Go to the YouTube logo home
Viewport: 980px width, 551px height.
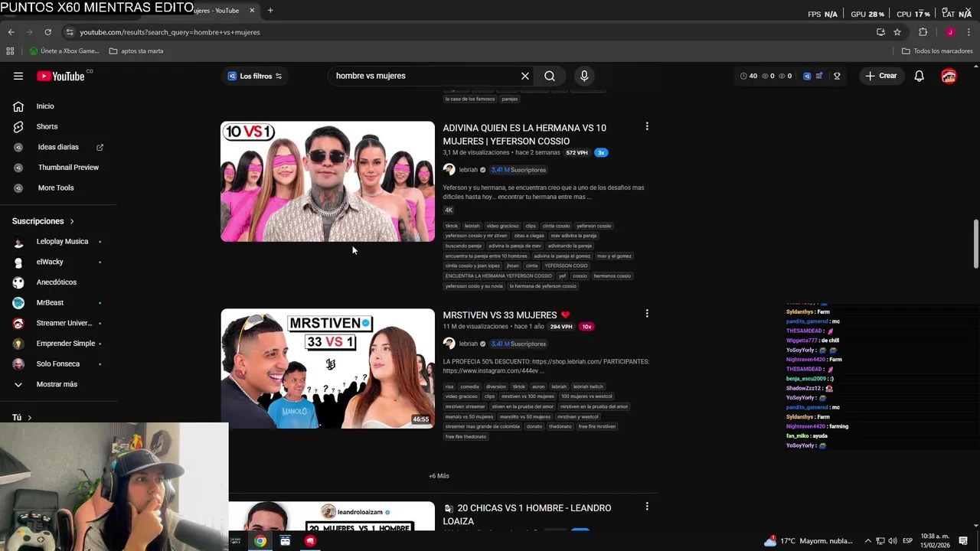tap(60, 76)
